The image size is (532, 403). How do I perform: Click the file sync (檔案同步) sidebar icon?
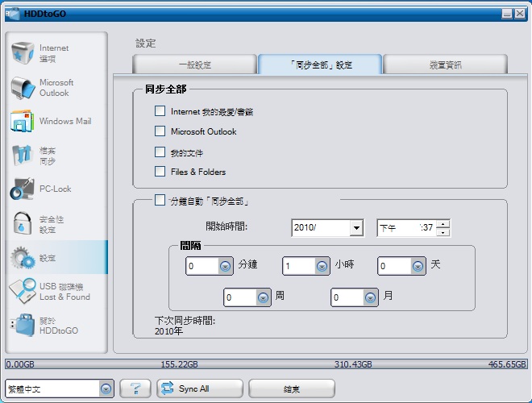click(x=22, y=156)
